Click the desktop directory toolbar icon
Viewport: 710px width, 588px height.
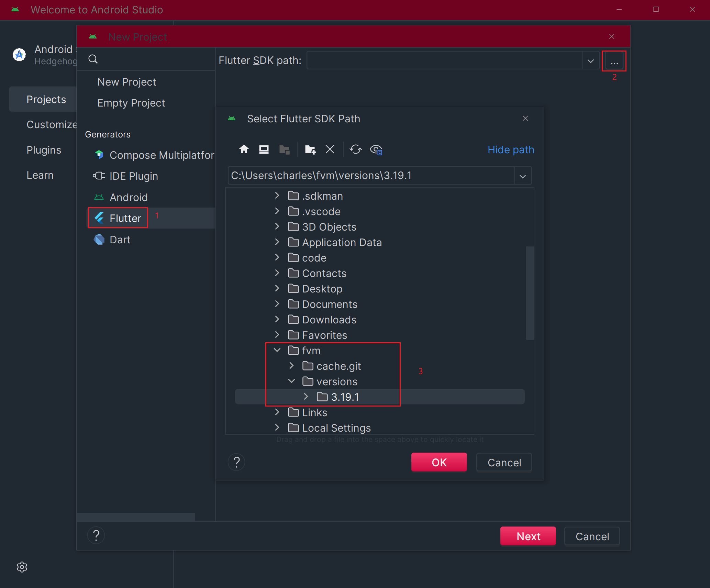point(264,149)
